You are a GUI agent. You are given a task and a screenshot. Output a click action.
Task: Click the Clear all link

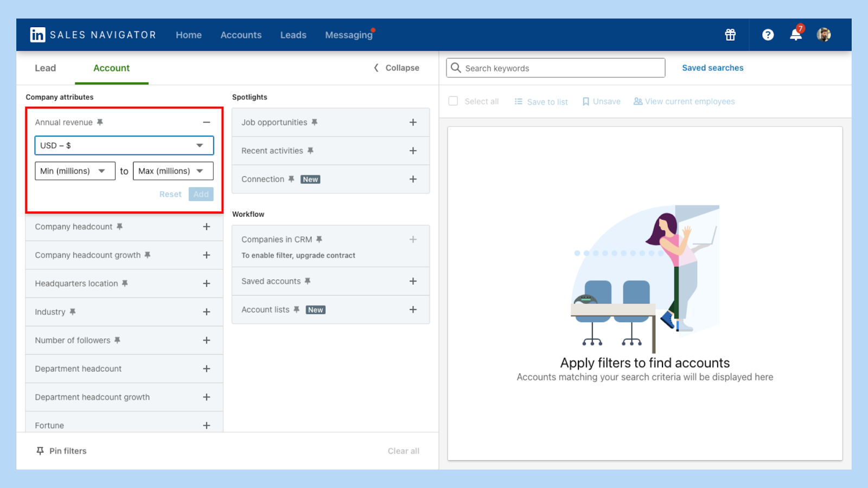pos(404,451)
